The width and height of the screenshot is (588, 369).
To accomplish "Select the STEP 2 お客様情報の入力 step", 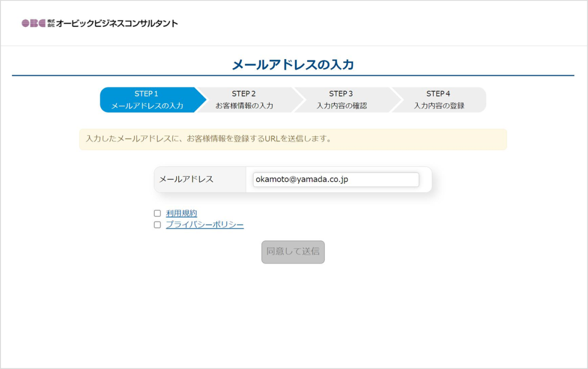I will click(x=244, y=100).
